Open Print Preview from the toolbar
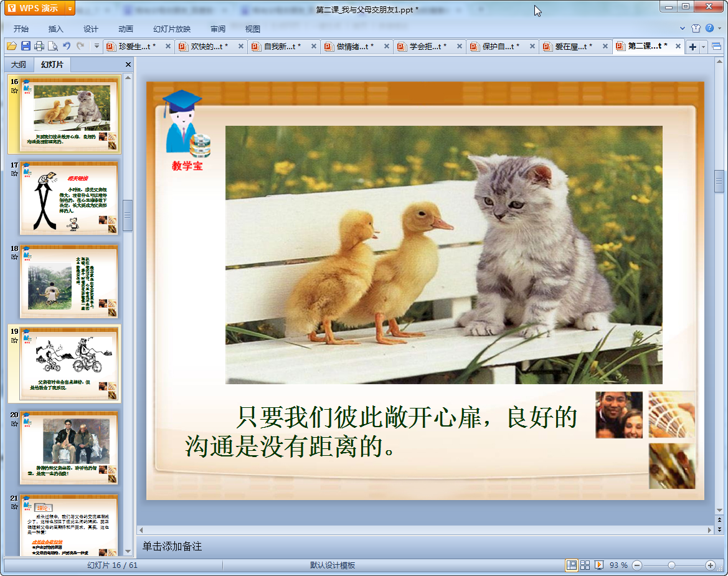Image resolution: width=728 pixels, height=576 pixels. [x=53, y=46]
